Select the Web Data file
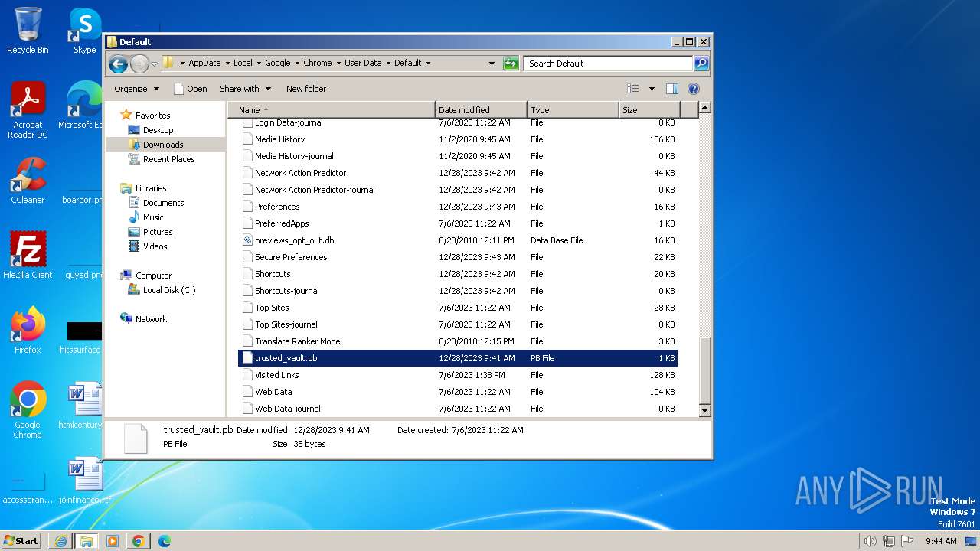 [x=273, y=392]
